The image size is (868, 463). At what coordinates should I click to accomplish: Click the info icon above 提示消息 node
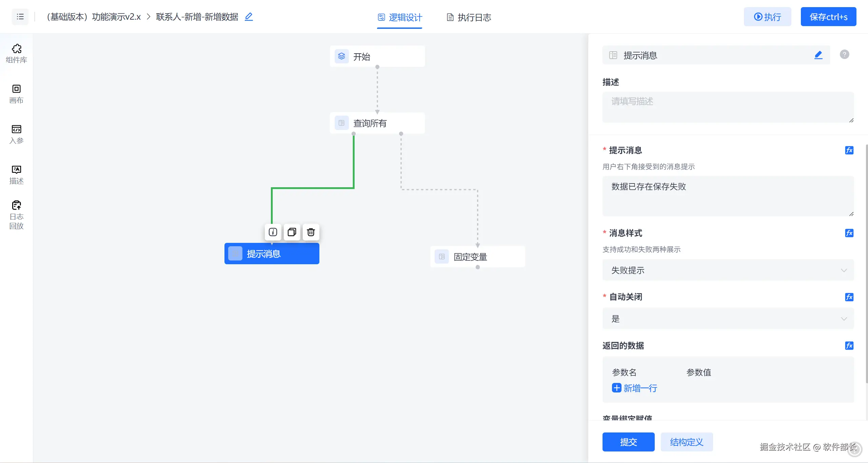tap(273, 232)
